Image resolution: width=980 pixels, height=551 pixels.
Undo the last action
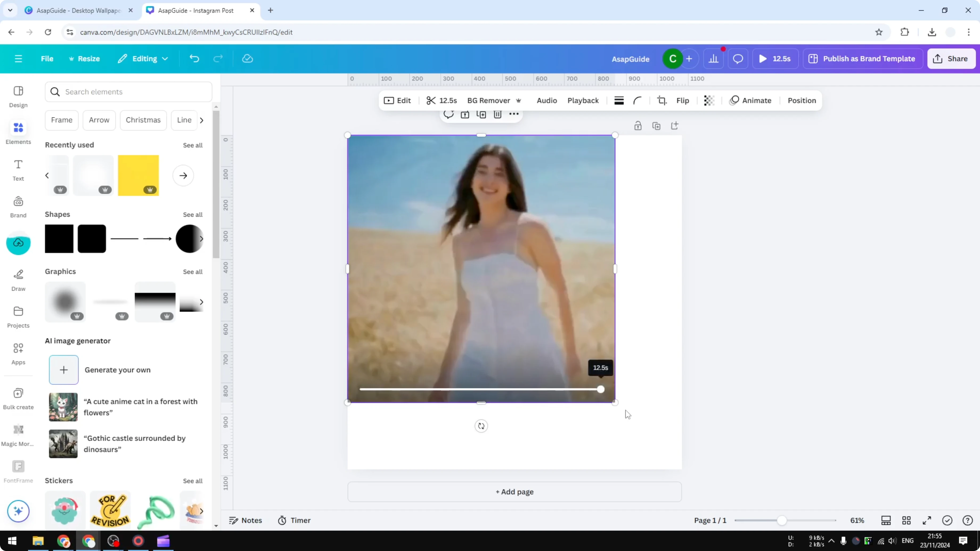194,58
